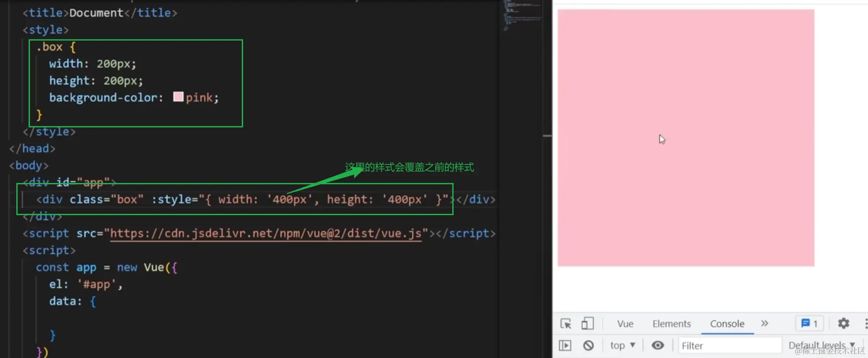
Task: Activate the inspect element picker icon
Action: coord(566,324)
